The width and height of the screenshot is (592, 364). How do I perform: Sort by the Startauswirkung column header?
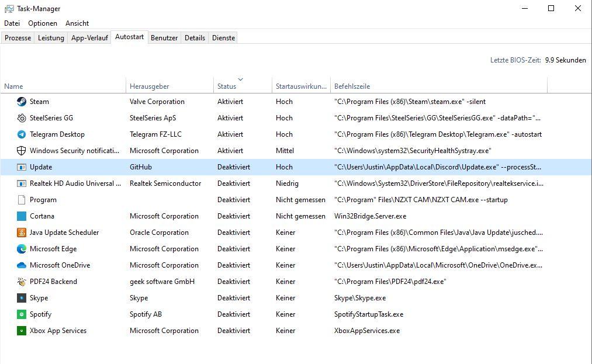coord(302,86)
